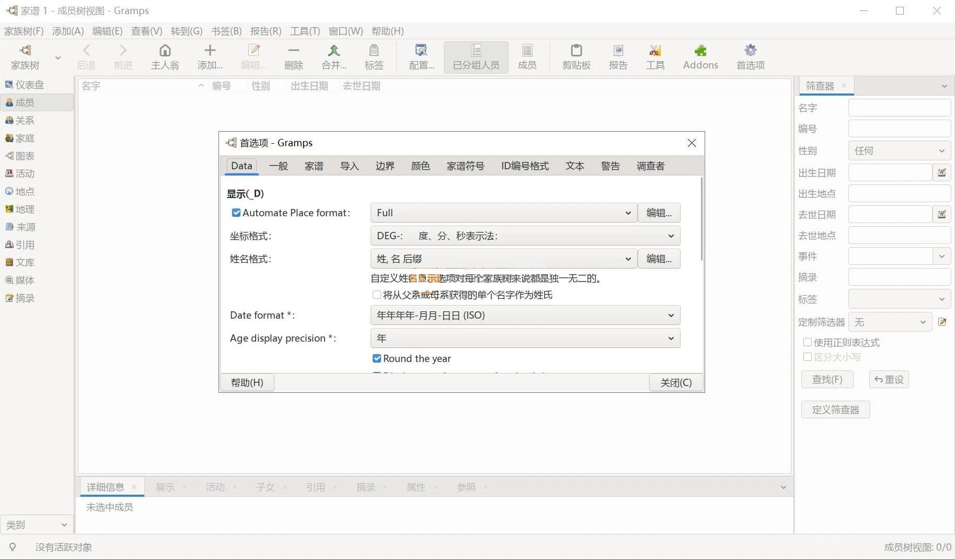Open the Addons manager
The width and height of the screenshot is (955, 560).
point(700,57)
